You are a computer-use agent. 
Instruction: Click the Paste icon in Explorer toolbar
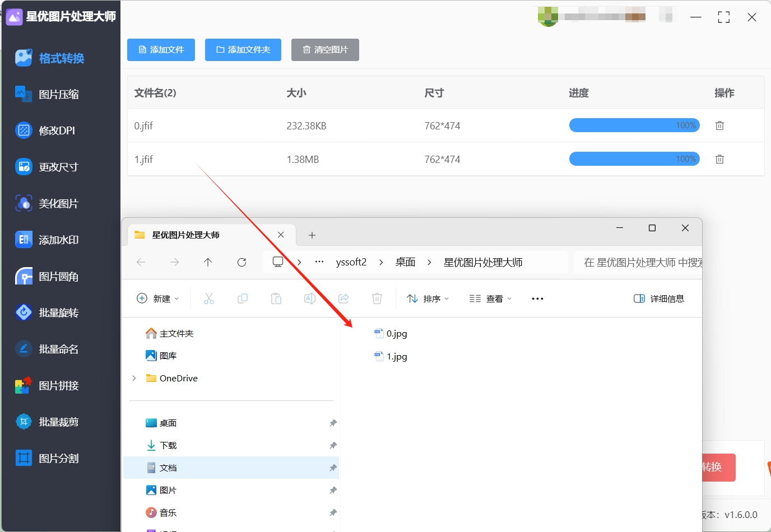pos(276,298)
